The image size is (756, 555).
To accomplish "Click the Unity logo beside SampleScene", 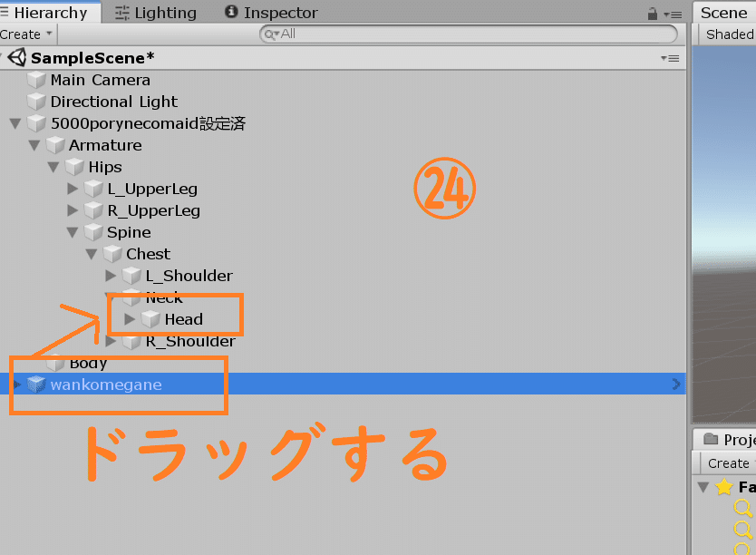I will [17, 57].
